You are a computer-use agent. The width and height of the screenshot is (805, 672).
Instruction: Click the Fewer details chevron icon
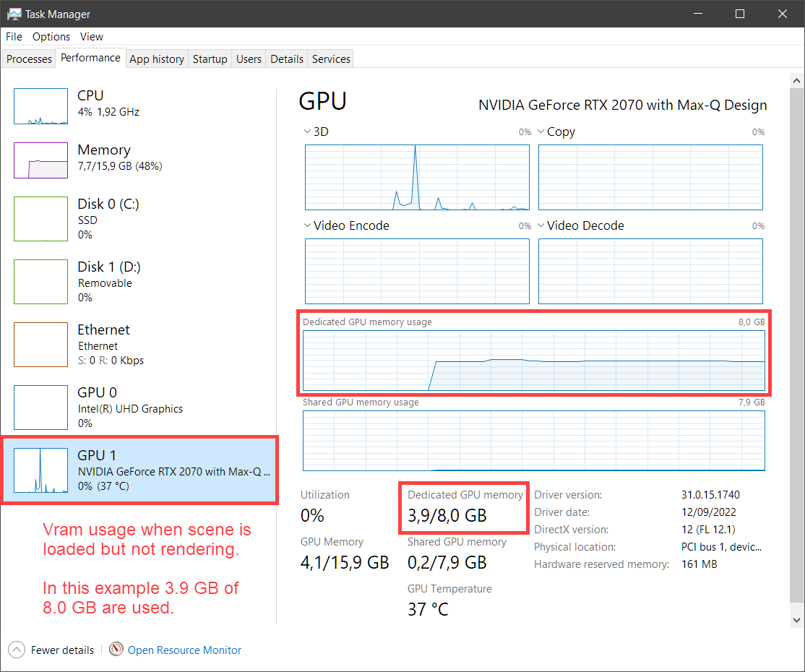(x=18, y=650)
